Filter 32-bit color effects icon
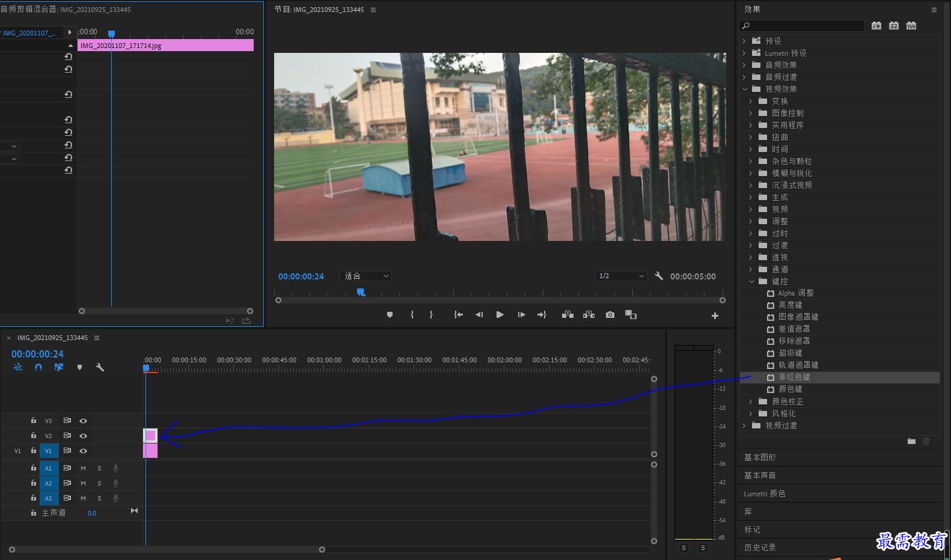This screenshot has width=951, height=560. [894, 26]
